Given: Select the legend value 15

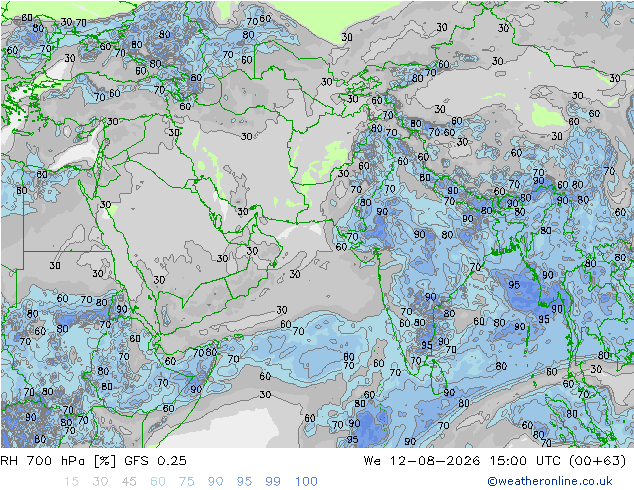Looking at the screenshot, I should tap(71, 482).
